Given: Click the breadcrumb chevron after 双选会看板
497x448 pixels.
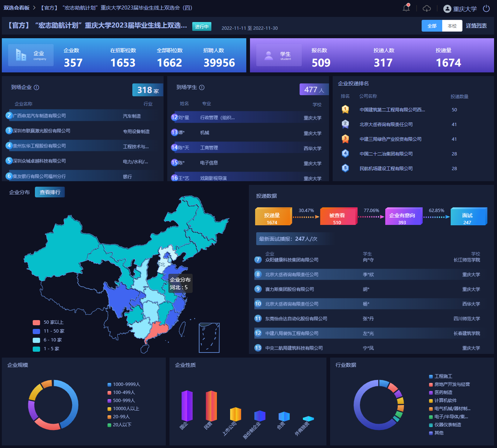Looking at the screenshot, I should 34,8.
